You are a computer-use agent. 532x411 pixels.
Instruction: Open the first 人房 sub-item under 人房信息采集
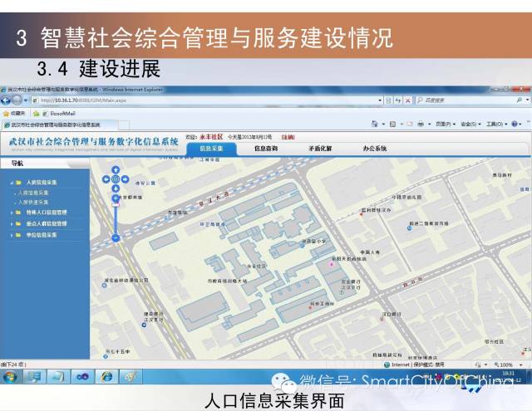pyautogui.click(x=33, y=193)
